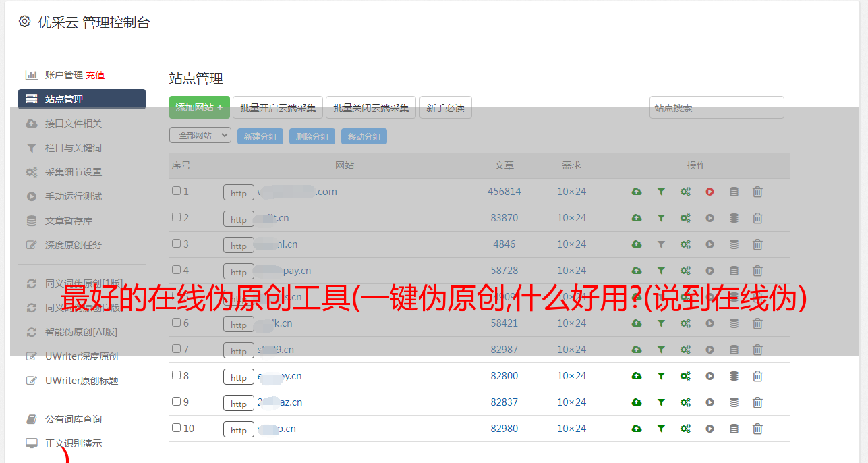The height and width of the screenshot is (463, 868).
Task: Click the 移动分组 button
Action: [364, 136]
